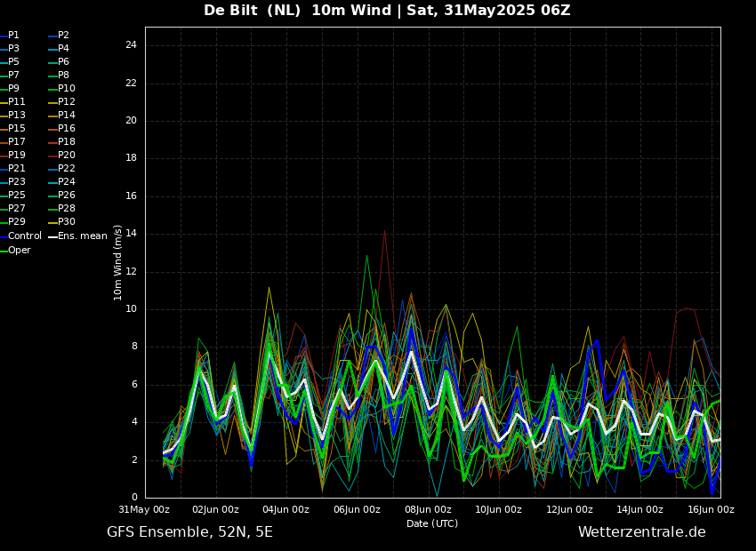This screenshot has height=551, width=756.
Task: Click the 16Jun 00z x-axis label
Action: 711,510
